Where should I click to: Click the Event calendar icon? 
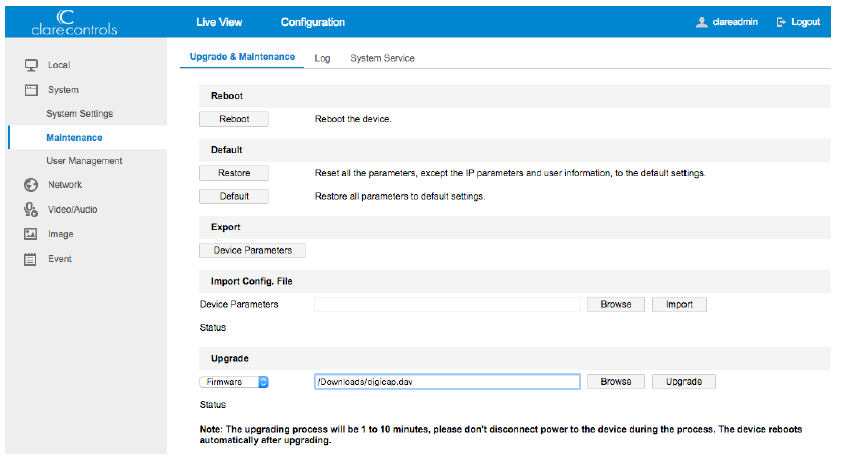point(30,259)
